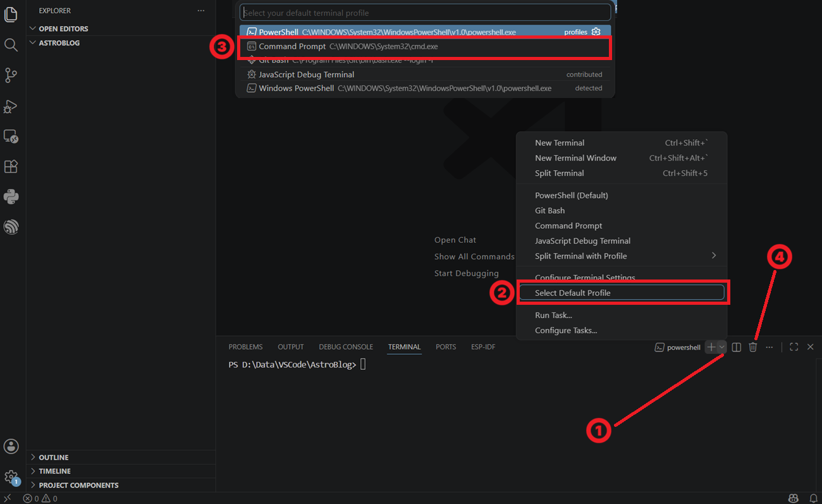Choose Split Terminal in context menu
822x504 pixels.
(x=622, y=173)
